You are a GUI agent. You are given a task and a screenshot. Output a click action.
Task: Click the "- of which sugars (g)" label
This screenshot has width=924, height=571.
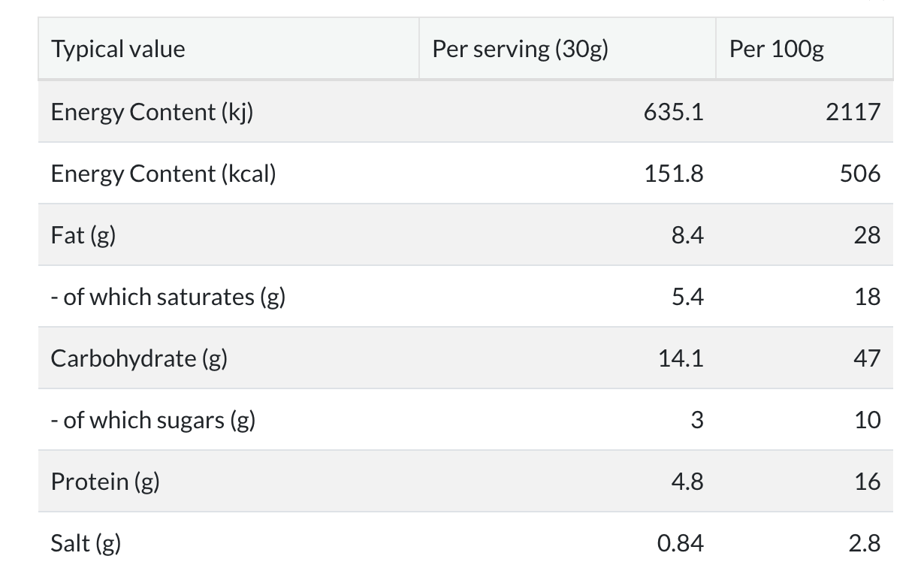(153, 420)
